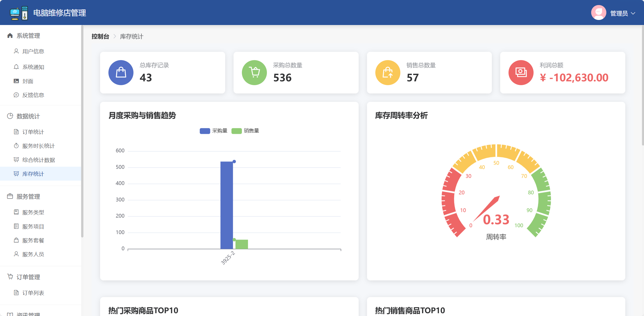This screenshot has width=644, height=316.
Task: Click the 3925-2 axis label
Action: click(228, 258)
